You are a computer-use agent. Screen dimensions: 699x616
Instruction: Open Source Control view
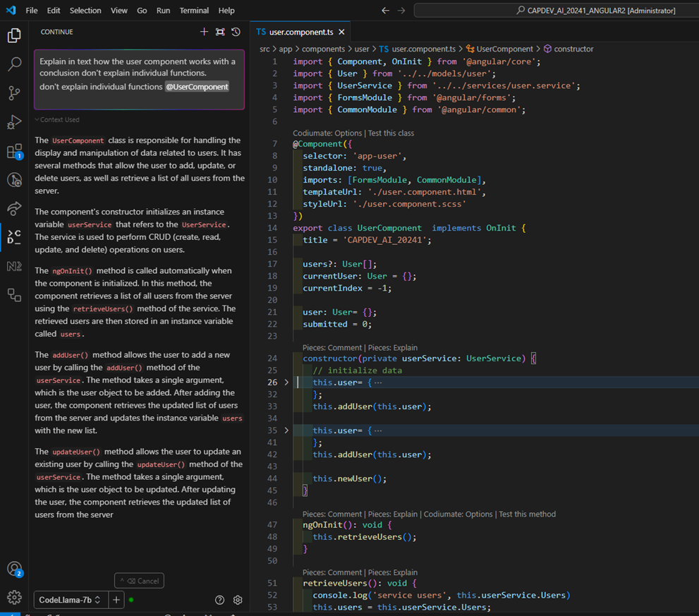pyautogui.click(x=14, y=94)
